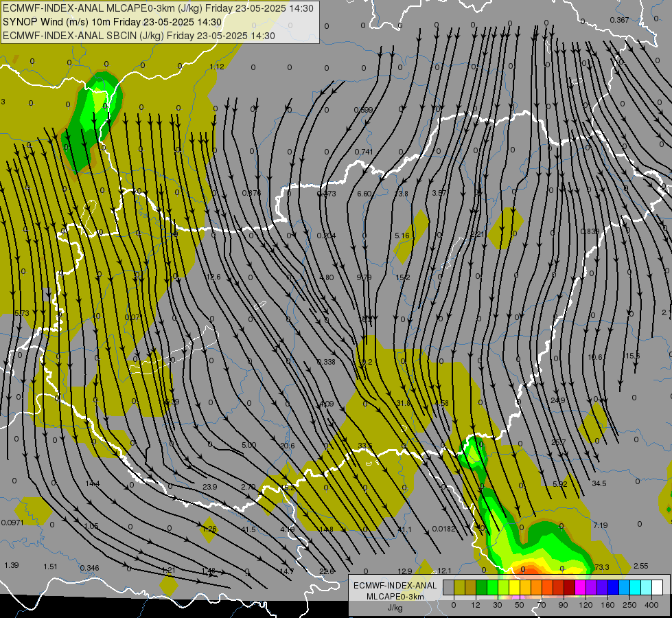Viewport: 672px width, 618px height.
Task: Click the 0.741 value on the map
Action: (363, 152)
